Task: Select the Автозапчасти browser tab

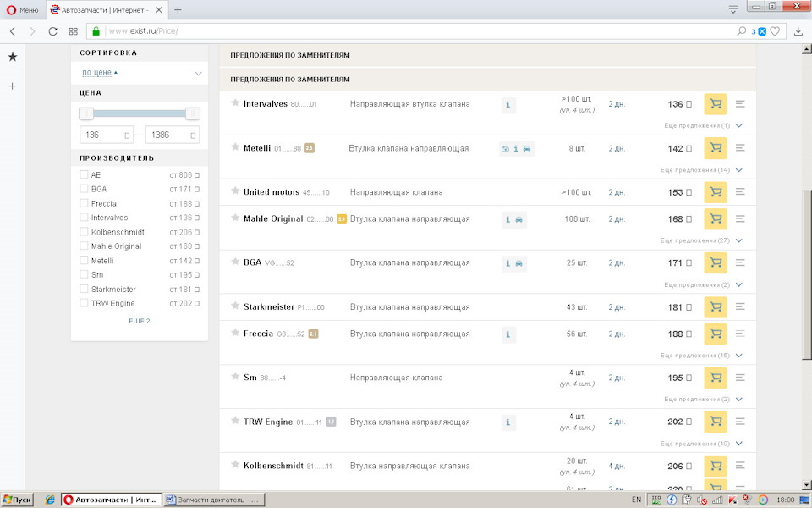Action: (x=106, y=10)
